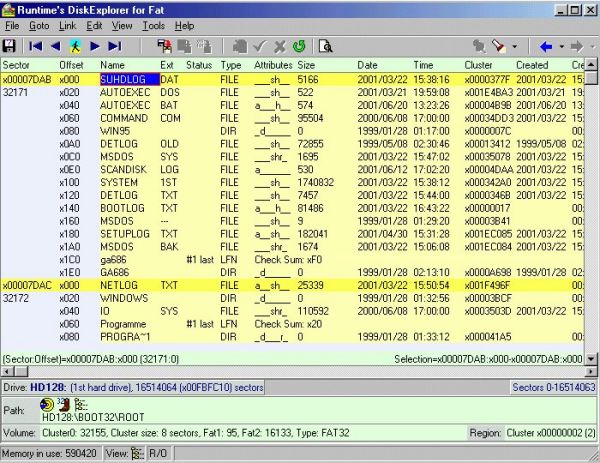Open the Tools menu
Screen dimensions: 600x463
153,25
